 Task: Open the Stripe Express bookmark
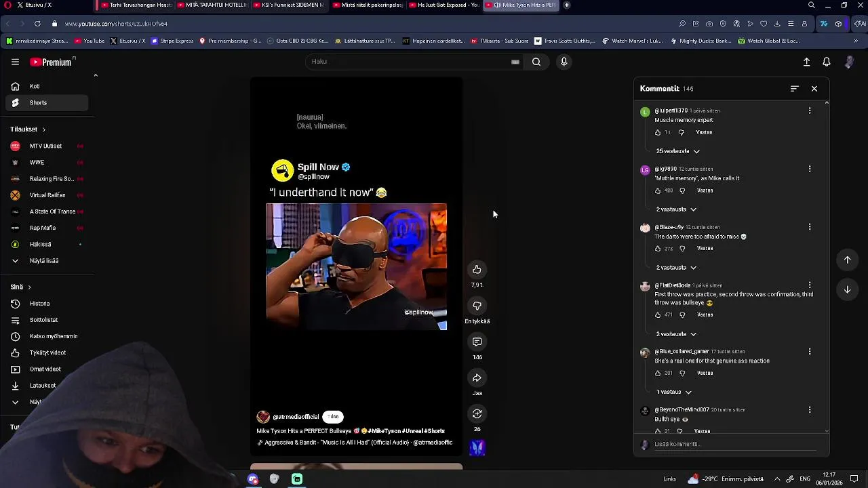173,41
